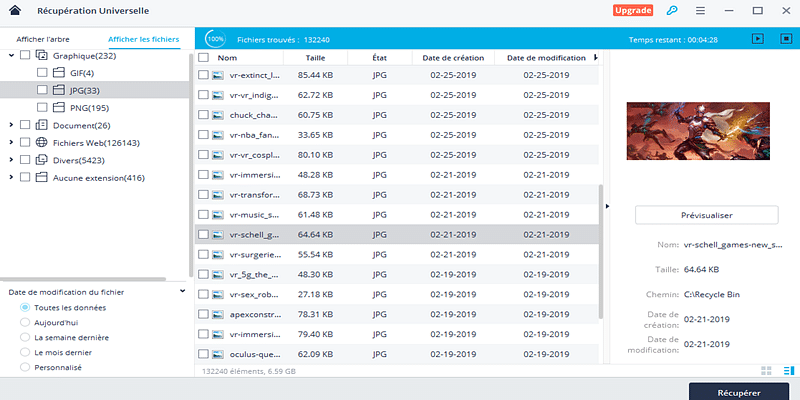This screenshot has width=800, height=400.
Task: Open the license key activation icon
Action: (x=672, y=10)
